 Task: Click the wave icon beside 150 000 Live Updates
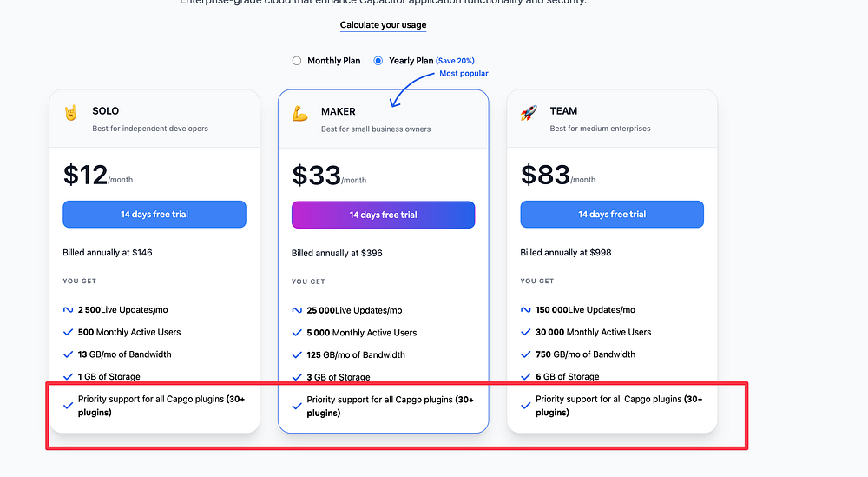click(526, 310)
